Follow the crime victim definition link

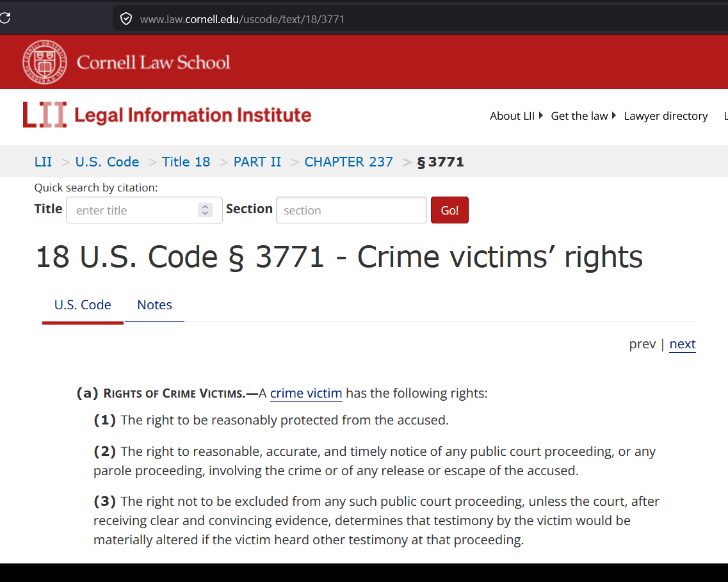click(x=306, y=393)
